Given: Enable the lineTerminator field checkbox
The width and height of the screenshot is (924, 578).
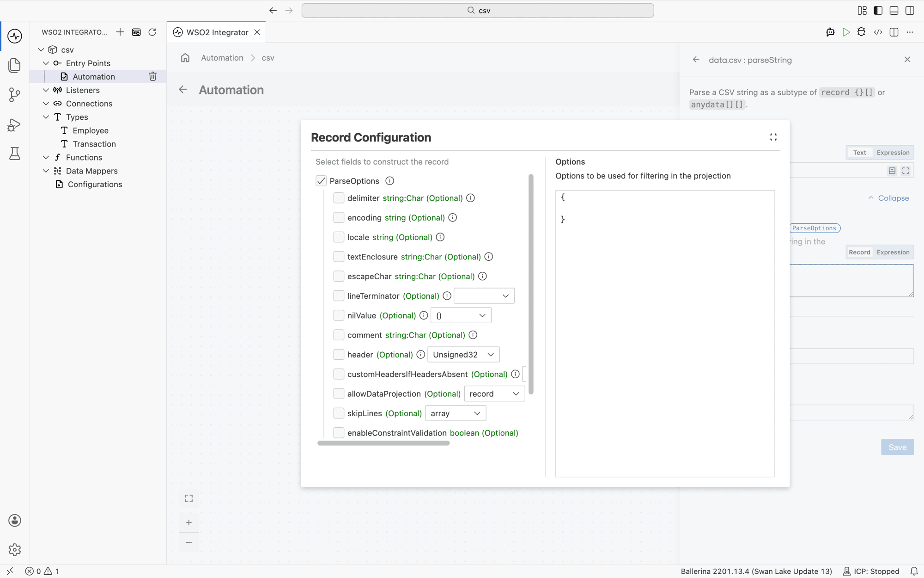Looking at the screenshot, I should point(339,295).
